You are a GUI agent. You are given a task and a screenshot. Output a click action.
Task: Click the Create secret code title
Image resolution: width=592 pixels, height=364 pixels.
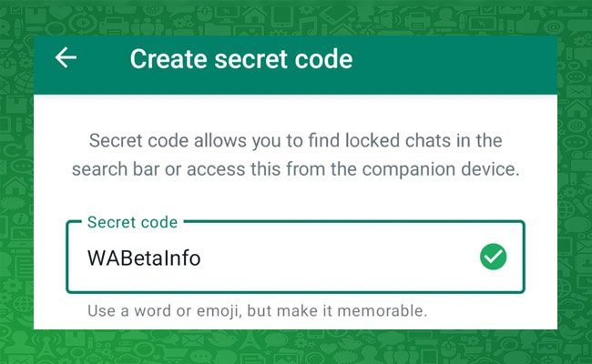pyautogui.click(x=241, y=59)
